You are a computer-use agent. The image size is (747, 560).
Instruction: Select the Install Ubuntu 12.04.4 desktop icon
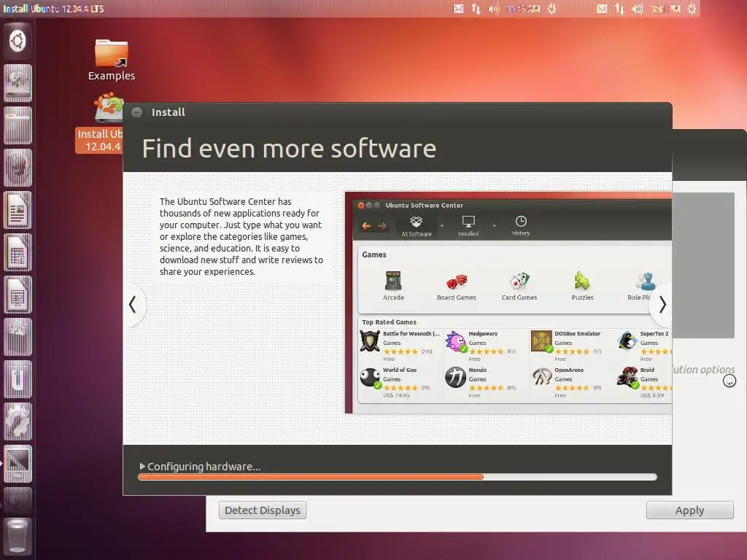click(x=100, y=122)
